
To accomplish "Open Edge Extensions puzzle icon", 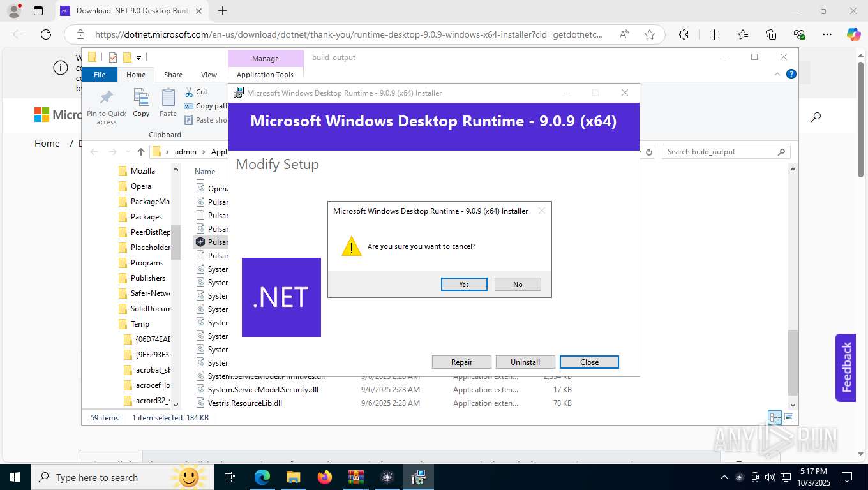I will [x=684, y=34].
